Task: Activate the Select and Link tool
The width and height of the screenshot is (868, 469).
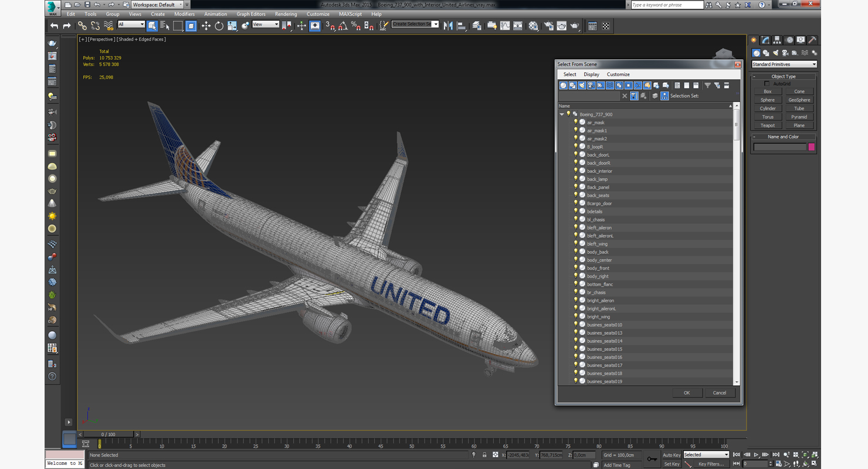Action: 82,26
